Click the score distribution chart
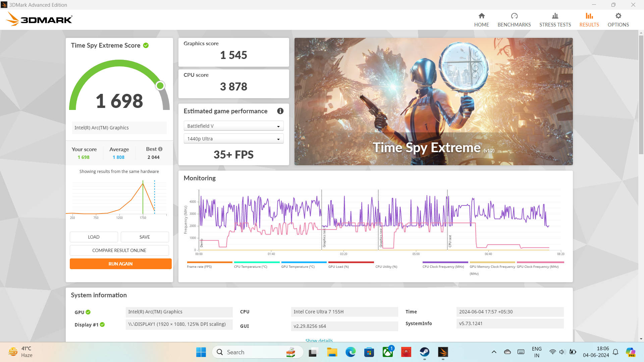 pos(119,198)
